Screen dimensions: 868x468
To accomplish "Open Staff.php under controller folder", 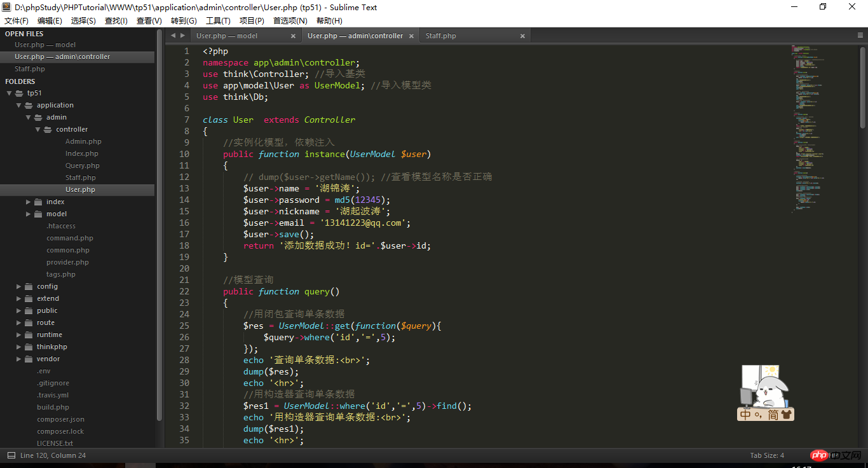I will [x=81, y=177].
